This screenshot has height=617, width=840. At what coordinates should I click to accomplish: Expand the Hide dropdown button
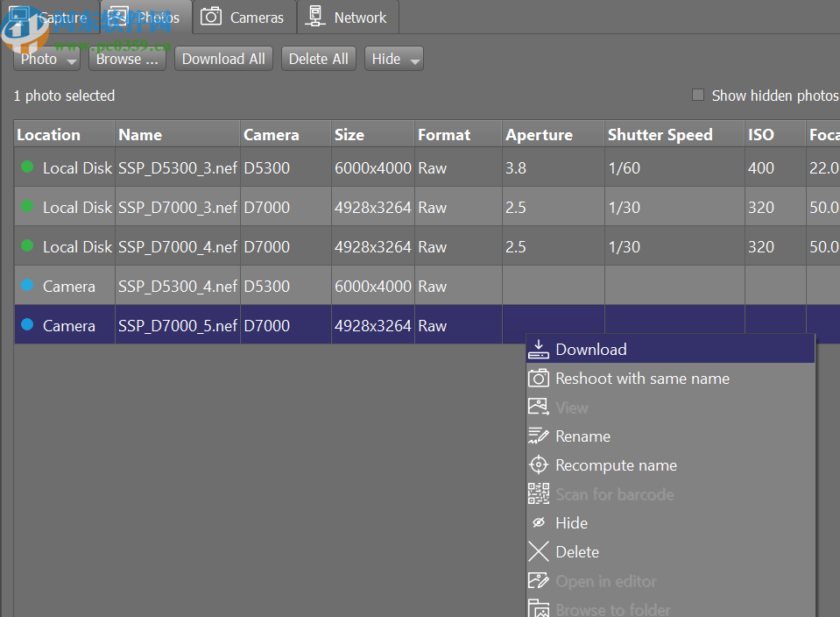click(x=394, y=59)
